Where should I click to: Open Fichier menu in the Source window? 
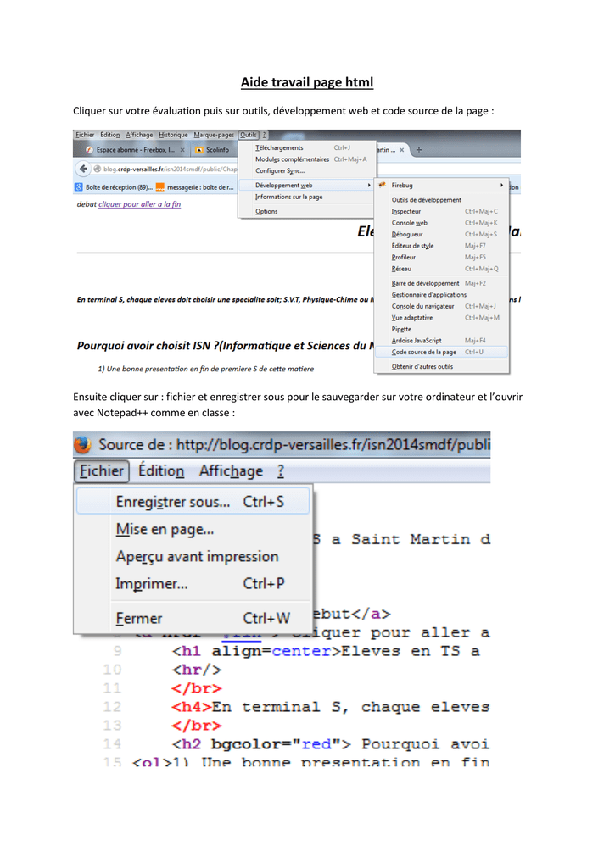pyautogui.click(x=102, y=471)
